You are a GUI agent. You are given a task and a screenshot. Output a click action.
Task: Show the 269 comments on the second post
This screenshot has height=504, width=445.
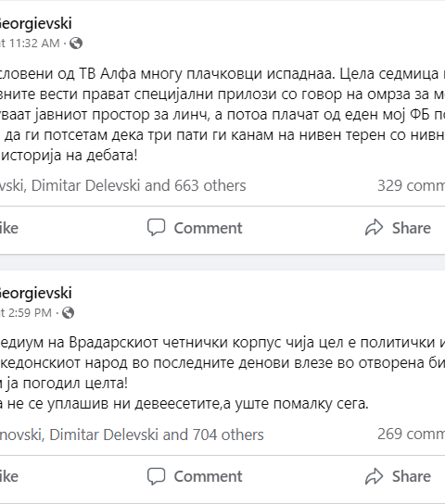(412, 434)
